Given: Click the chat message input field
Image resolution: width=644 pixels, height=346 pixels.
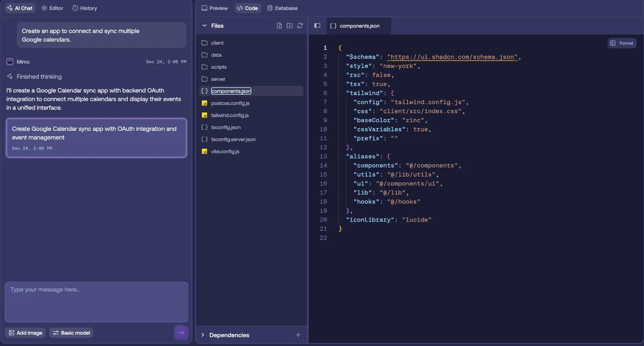Looking at the screenshot, I should [96, 302].
